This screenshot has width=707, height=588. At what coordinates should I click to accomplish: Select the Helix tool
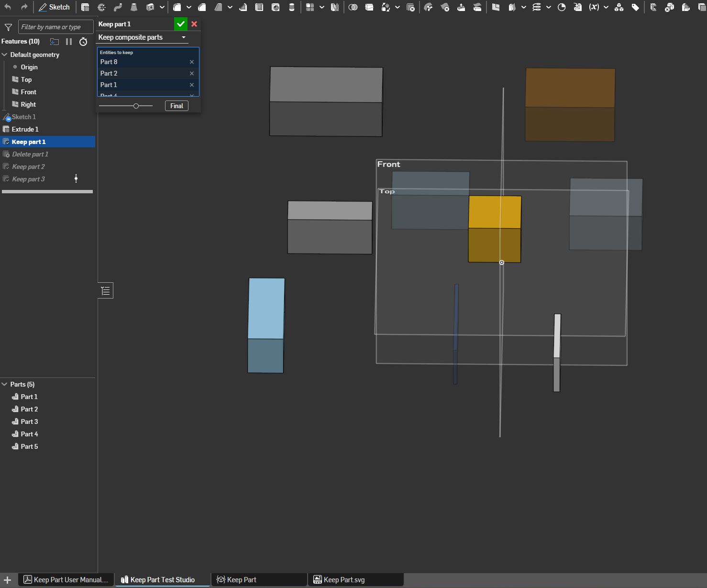tap(537, 7)
